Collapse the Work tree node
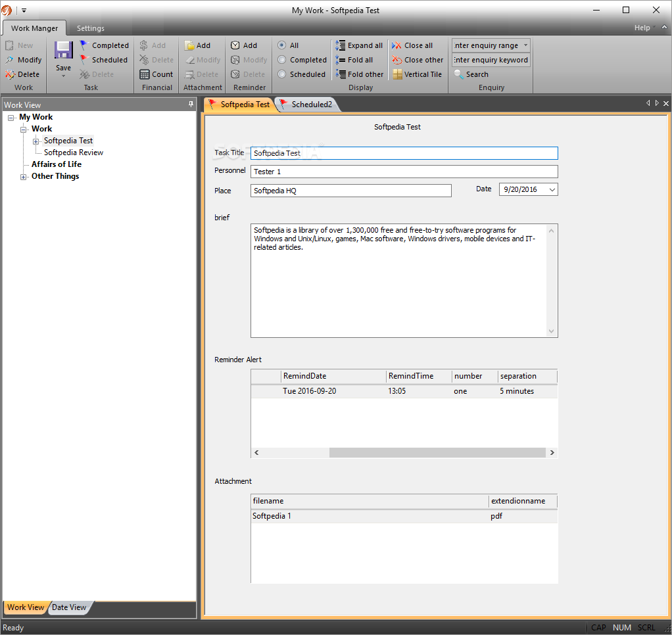This screenshot has height=635, width=672. point(24,129)
